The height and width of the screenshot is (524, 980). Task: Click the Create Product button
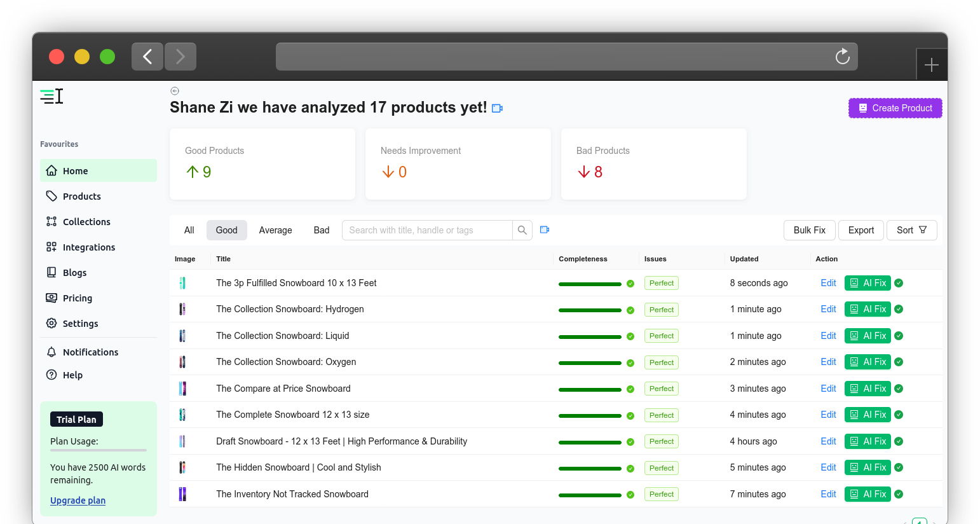coord(895,108)
